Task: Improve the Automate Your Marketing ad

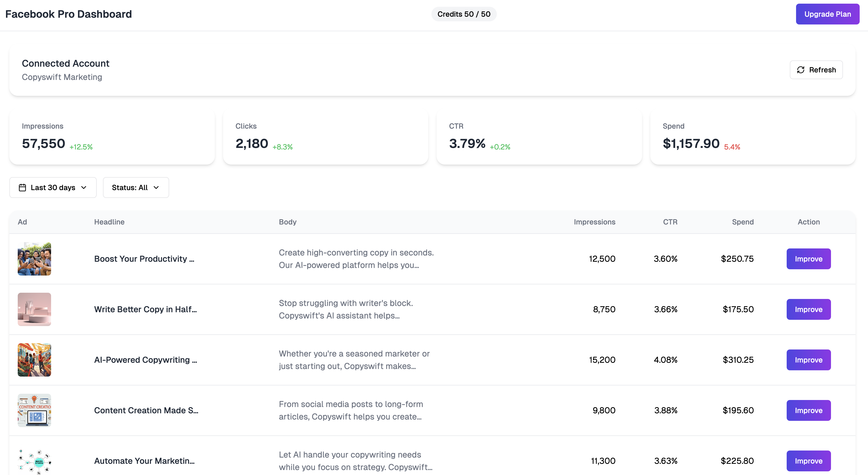Action: [808, 461]
